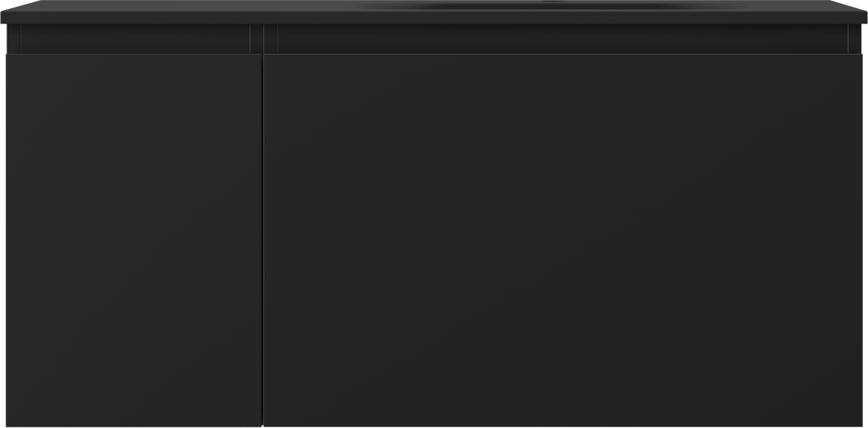Click the bottom edge of right drawer
This screenshot has height=428, width=868.
point(563,425)
